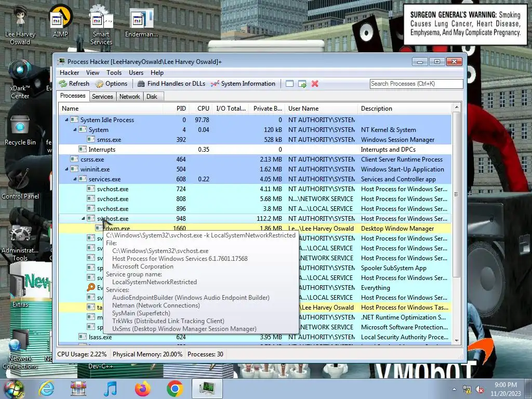The image size is (532, 399).
Task: Select the Processes tab
Action: pos(73,96)
